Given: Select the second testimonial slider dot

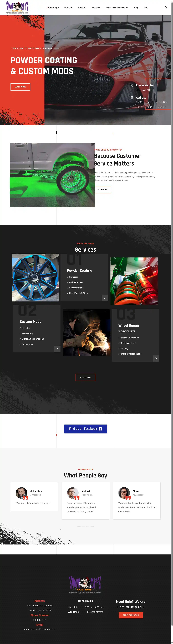Looking at the screenshot, I should coord(83,526).
